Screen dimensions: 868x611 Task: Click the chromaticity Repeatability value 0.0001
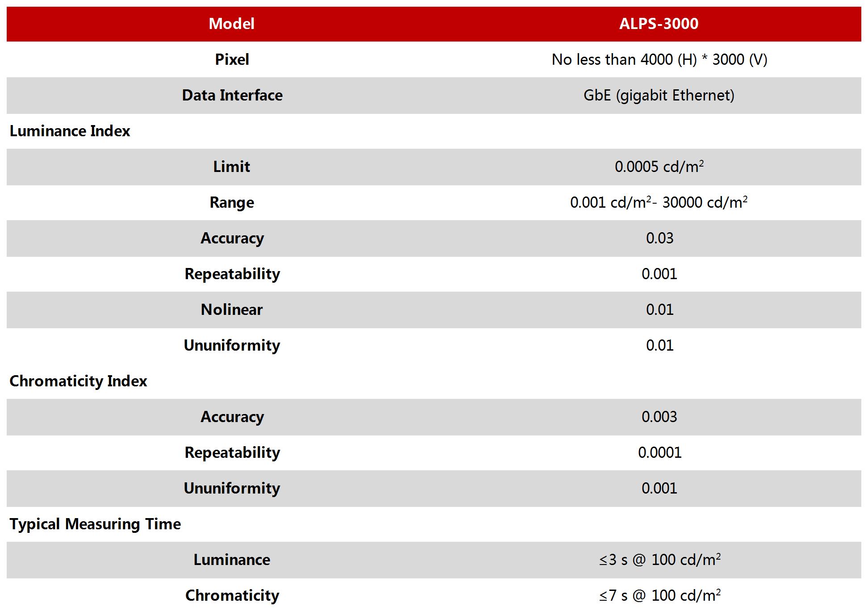(659, 452)
